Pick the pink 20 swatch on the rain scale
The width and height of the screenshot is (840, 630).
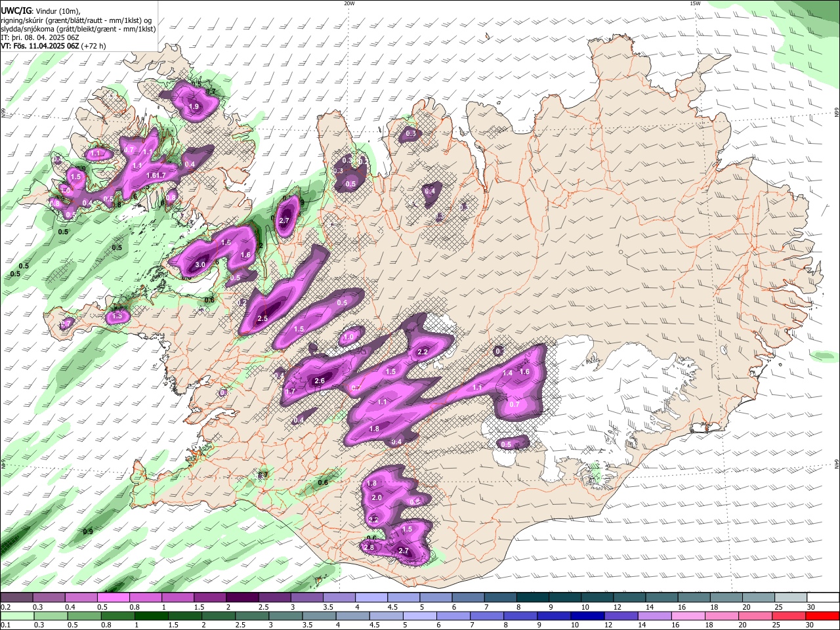pos(756,616)
